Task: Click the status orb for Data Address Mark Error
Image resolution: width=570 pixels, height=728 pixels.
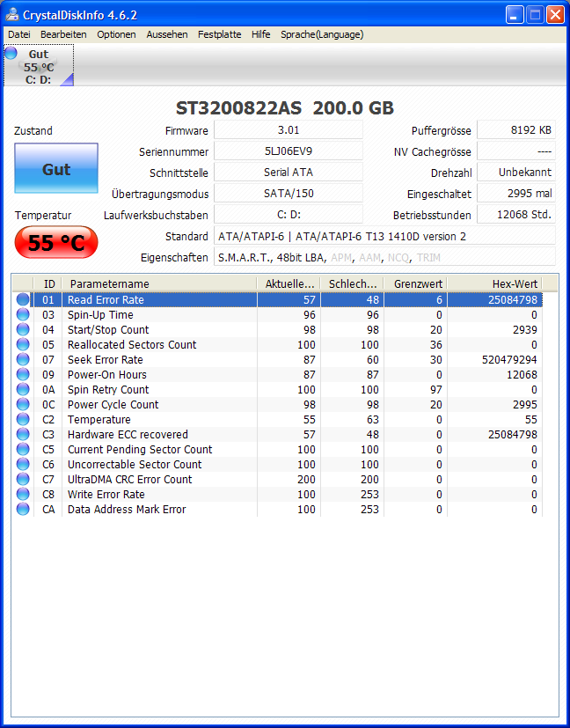Action: coord(23,510)
